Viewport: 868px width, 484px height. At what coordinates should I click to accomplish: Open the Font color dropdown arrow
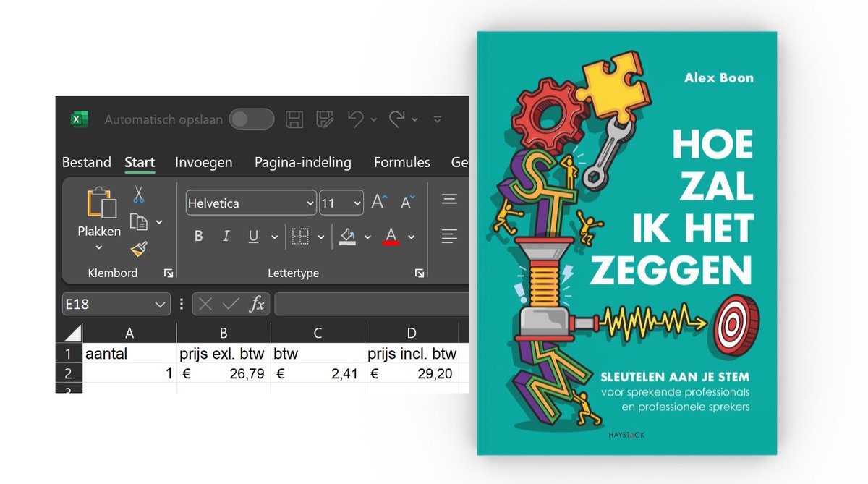412,237
